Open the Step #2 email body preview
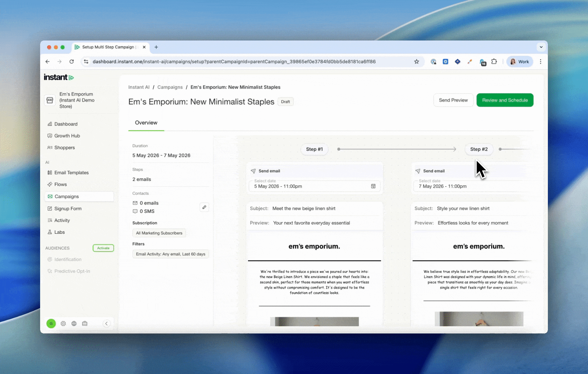This screenshot has width=588, height=374. coord(472,279)
